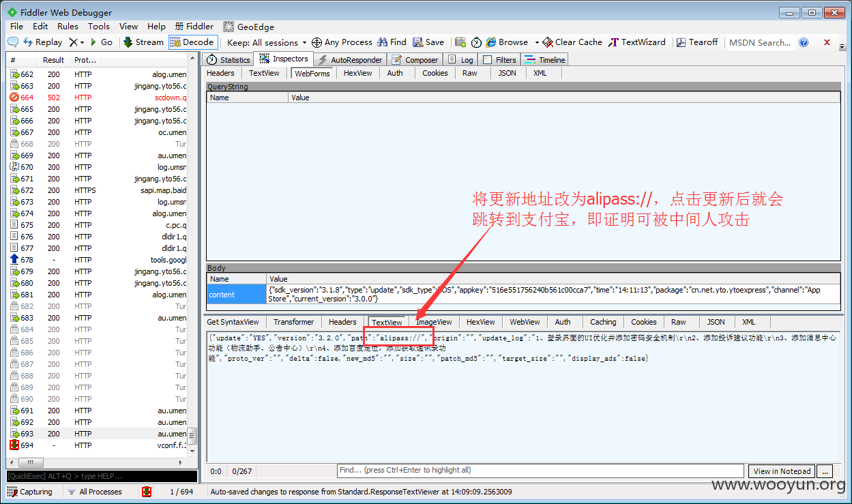Toggle Stream mode
The image size is (852, 504).
144,42
